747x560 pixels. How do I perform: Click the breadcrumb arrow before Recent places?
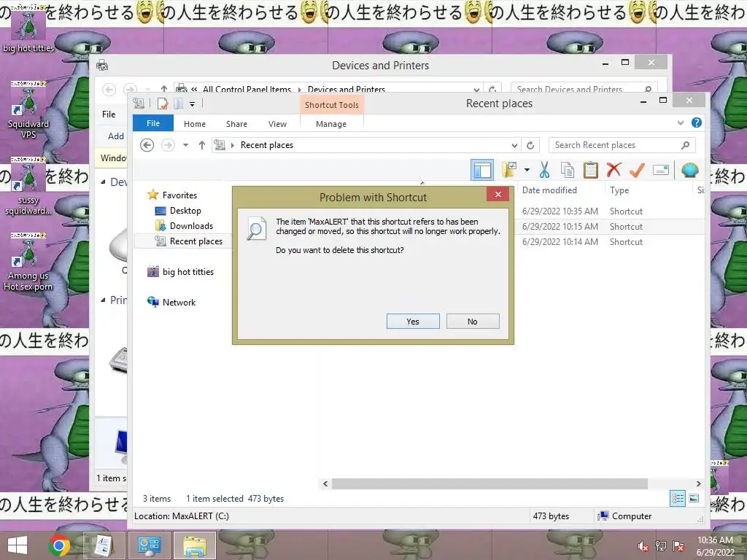coord(233,145)
